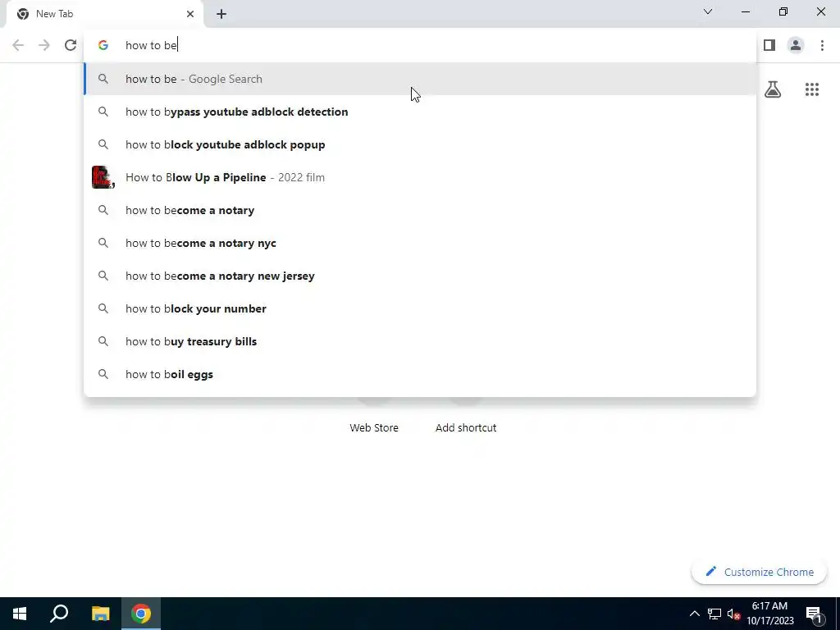Click search icon beside 'how to boil eggs'

(103, 374)
